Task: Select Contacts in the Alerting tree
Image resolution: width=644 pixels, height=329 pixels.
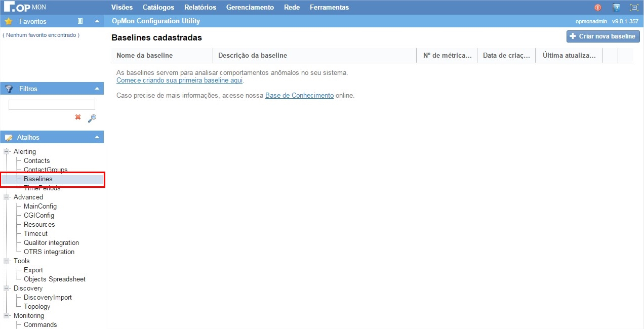Action: point(36,160)
